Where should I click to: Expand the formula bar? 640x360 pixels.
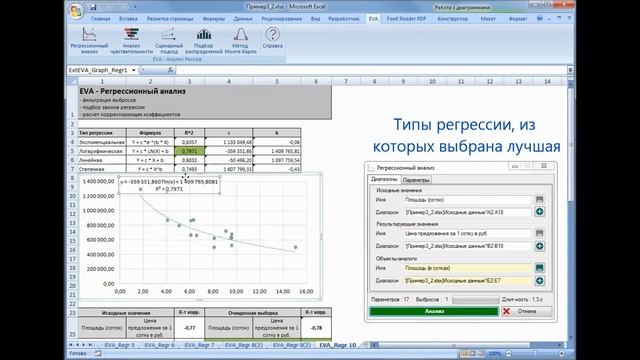point(570,70)
